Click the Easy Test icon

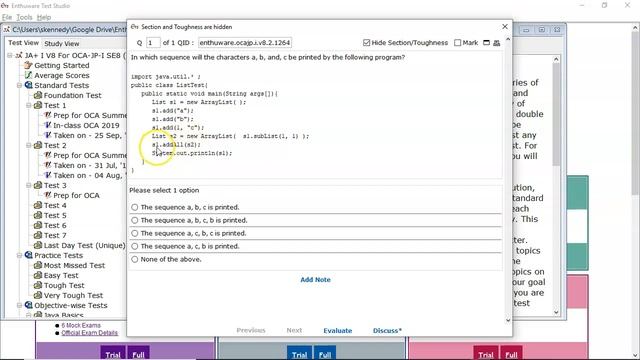click(38, 276)
